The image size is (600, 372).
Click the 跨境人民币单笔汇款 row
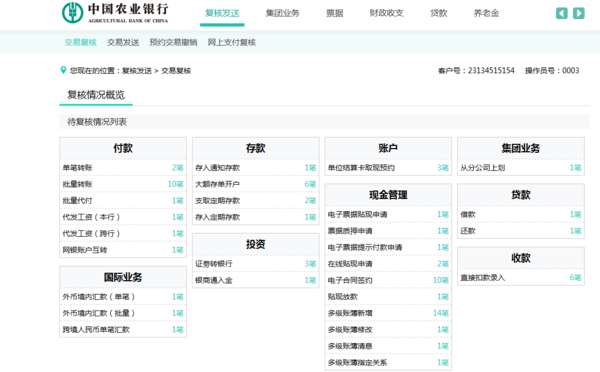pyautogui.click(x=123, y=330)
